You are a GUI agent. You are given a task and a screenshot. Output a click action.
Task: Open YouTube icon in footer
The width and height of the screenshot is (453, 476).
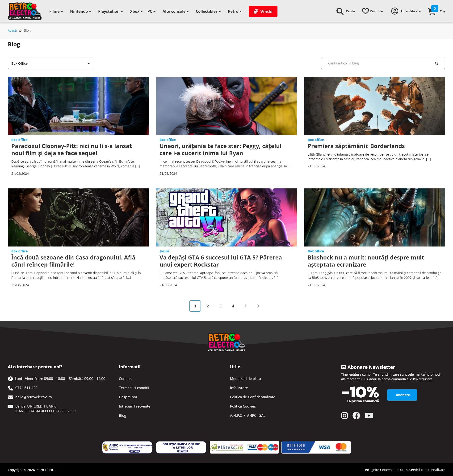click(369, 415)
